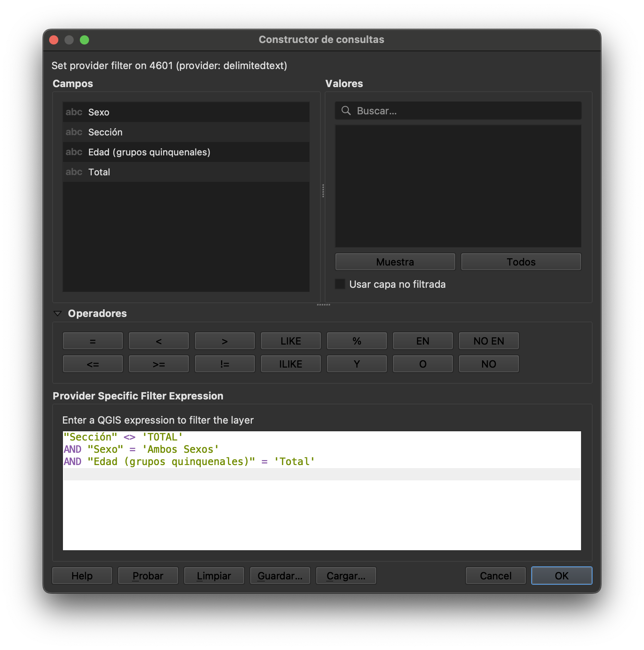The height and width of the screenshot is (650, 644).
Task: Open Help for the query builder
Action: coord(82,576)
